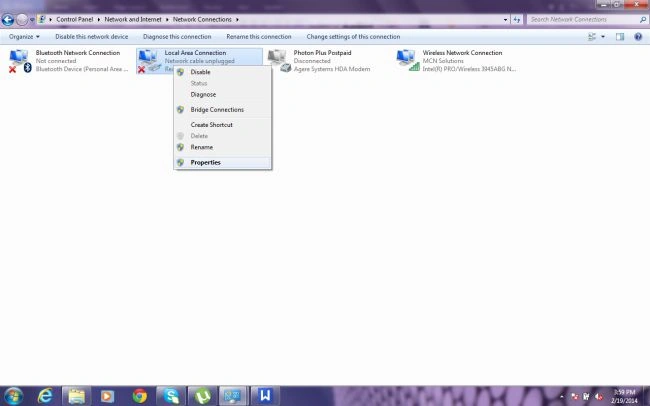
Task: Select the Bluetooth Network Connection icon
Action: coord(20,61)
